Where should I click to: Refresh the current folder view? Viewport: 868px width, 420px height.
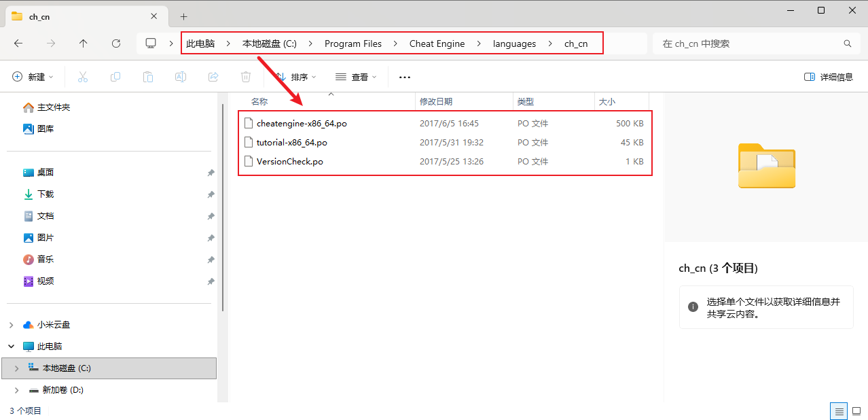click(x=116, y=43)
